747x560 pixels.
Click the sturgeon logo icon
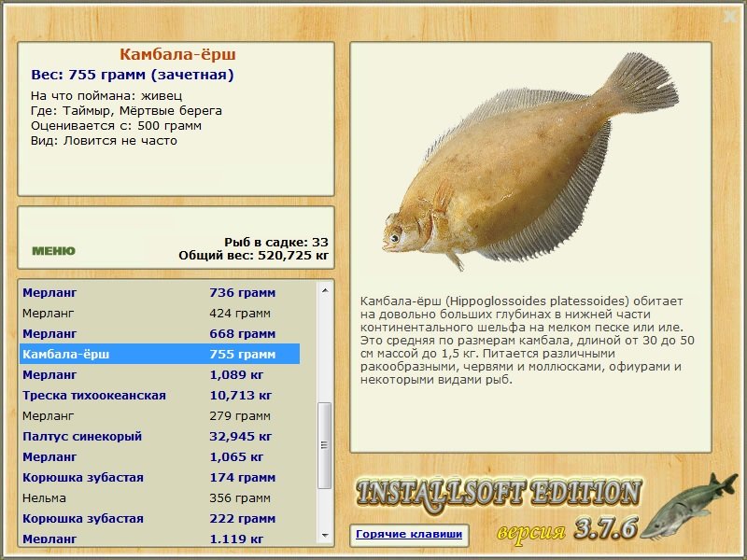pyautogui.click(x=688, y=506)
